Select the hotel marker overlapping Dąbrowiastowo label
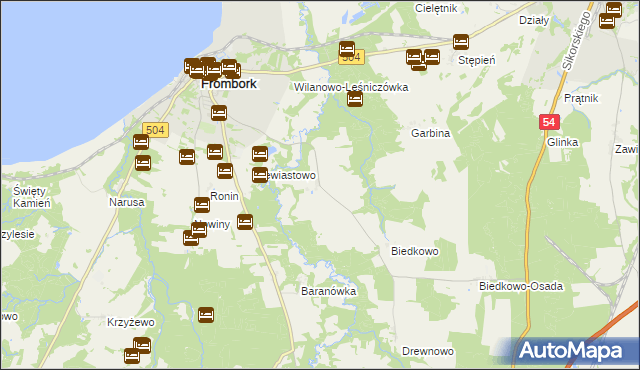Screen dimensions: 640x370 (x=260, y=175)
